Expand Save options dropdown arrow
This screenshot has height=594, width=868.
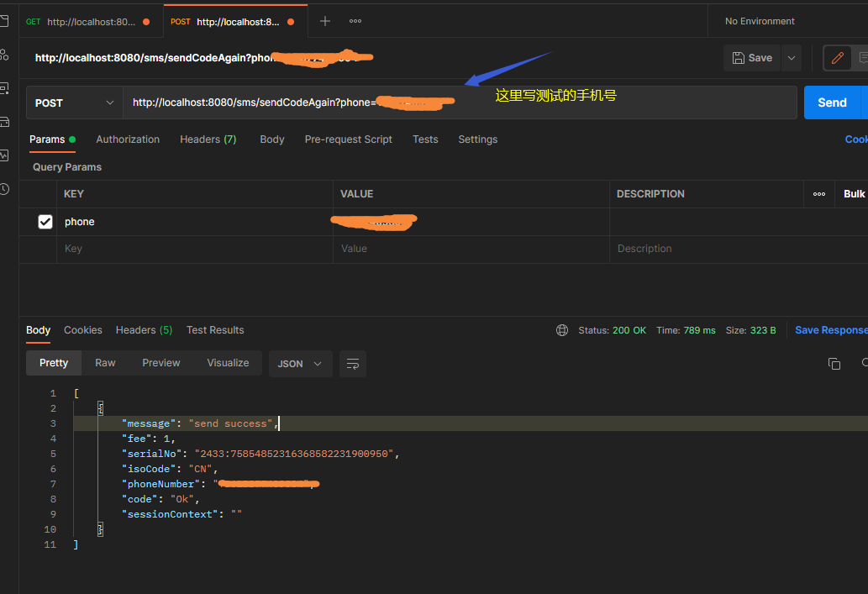[792, 58]
